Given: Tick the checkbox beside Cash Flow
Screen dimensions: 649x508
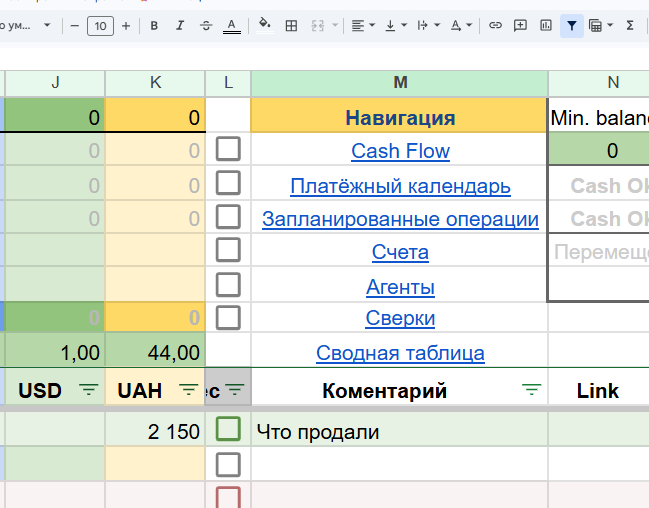Looking at the screenshot, I should pos(228,149).
